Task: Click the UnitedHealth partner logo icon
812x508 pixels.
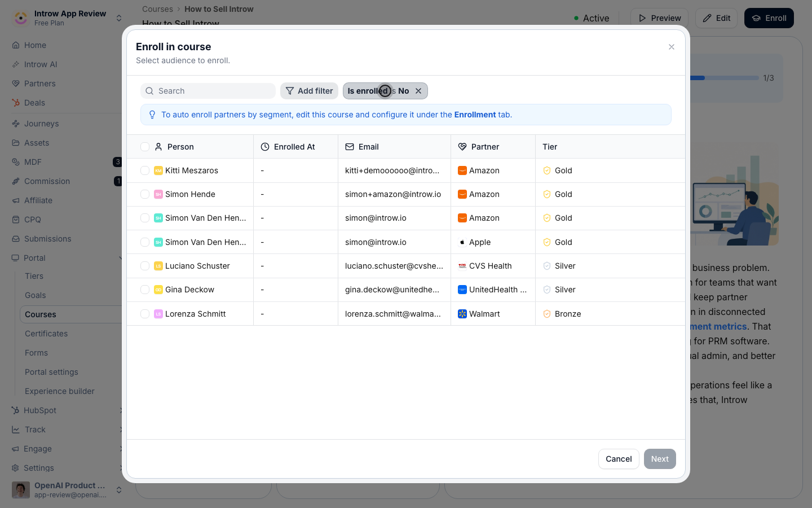Action: (x=462, y=290)
